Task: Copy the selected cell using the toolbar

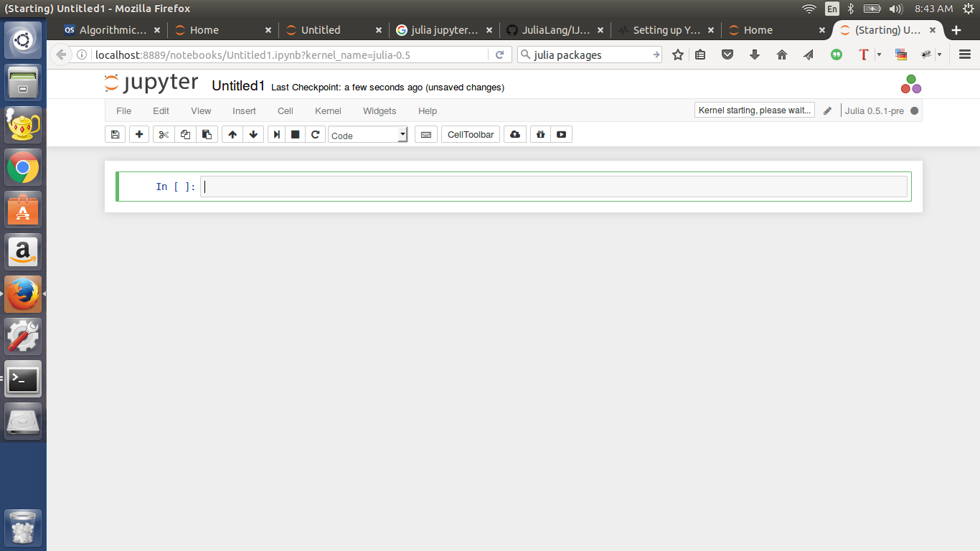Action: point(185,134)
